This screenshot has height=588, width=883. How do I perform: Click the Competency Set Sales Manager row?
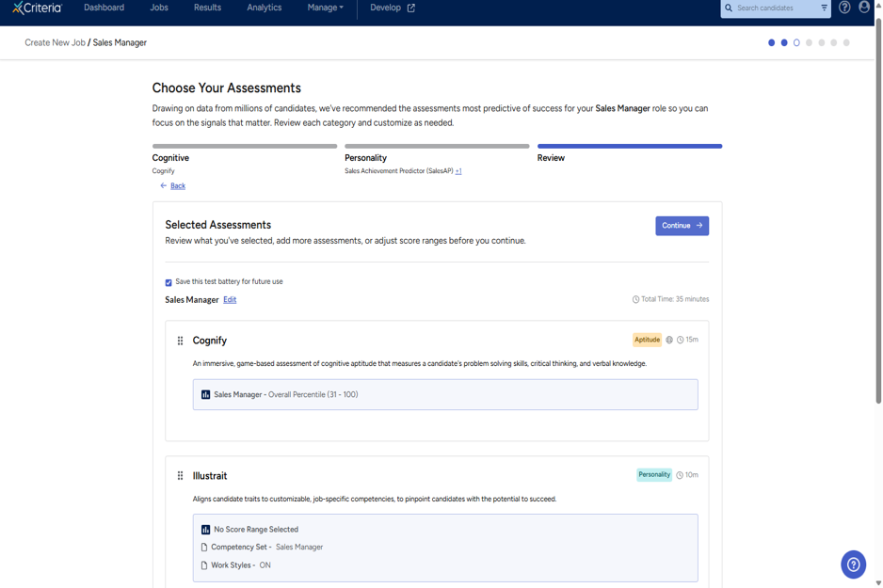tap(262, 547)
